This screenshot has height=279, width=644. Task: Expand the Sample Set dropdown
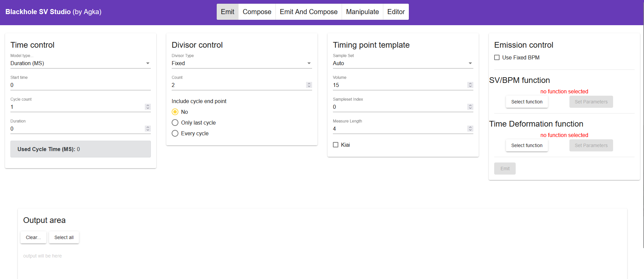pos(403,63)
